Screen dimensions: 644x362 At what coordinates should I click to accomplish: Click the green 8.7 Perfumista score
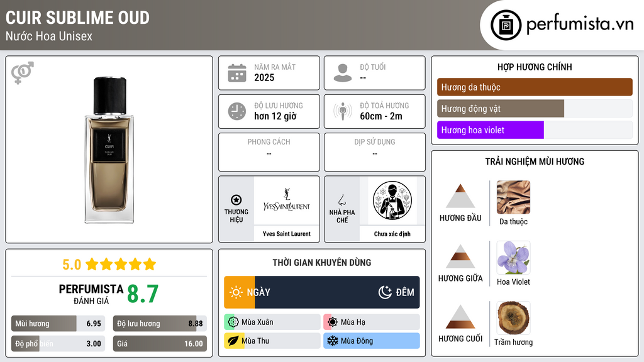[143, 294]
